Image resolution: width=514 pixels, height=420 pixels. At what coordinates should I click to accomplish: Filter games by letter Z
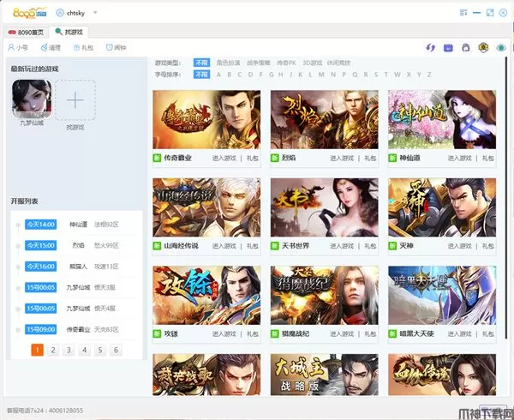point(429,75)
